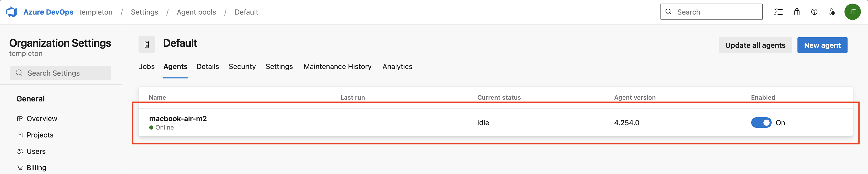Open the User settings icon
This screenshot has width=868, height=174.
[832, 12]
